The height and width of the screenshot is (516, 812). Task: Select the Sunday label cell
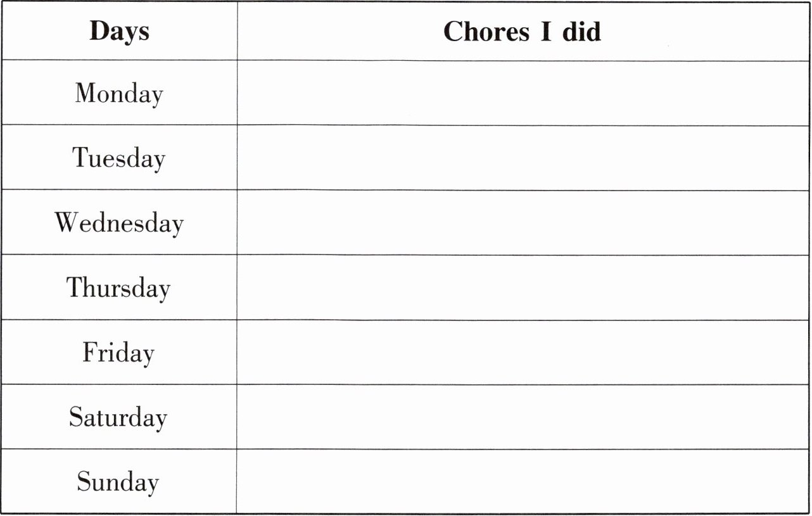[x=119, y=482]
